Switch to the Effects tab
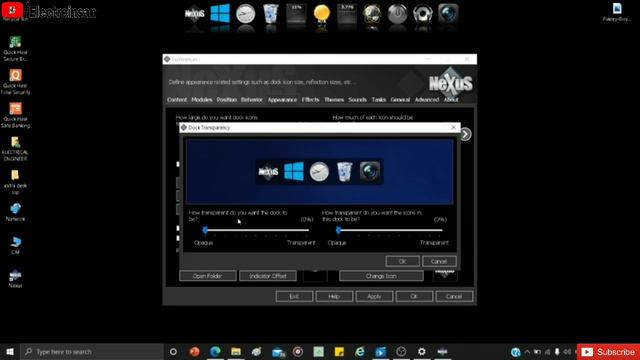 (310, 100)
